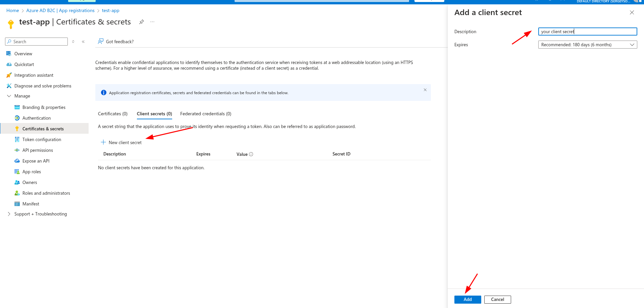Screen dimensions: 644x308
Task: Collapse the sidebar with the double-chevron icon
Action: tap(83, 42)
